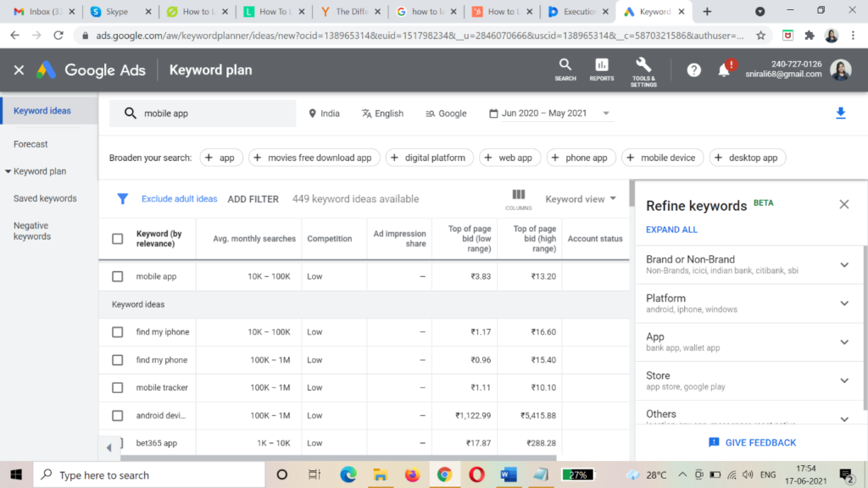Image resolution: width=868 pixels, height=488 pixels.
Task: Add 'movies free download app' suggestion
Action: (x=314, y=158)
